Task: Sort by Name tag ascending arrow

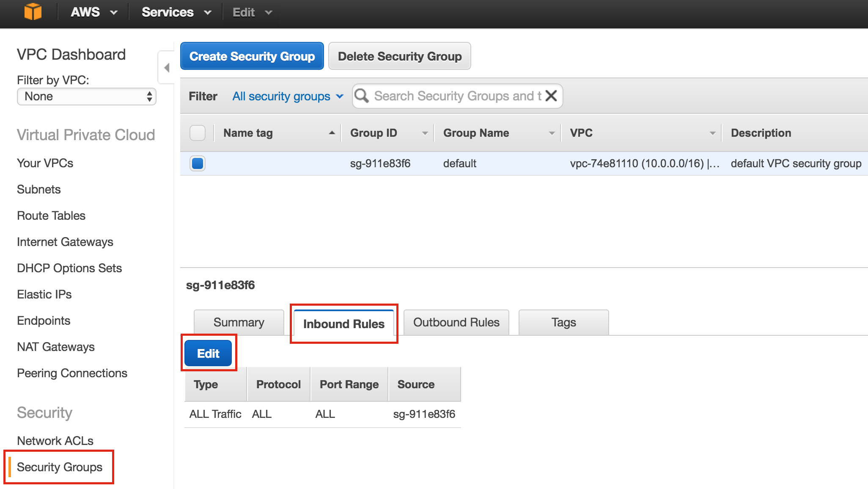Action: 332,133
